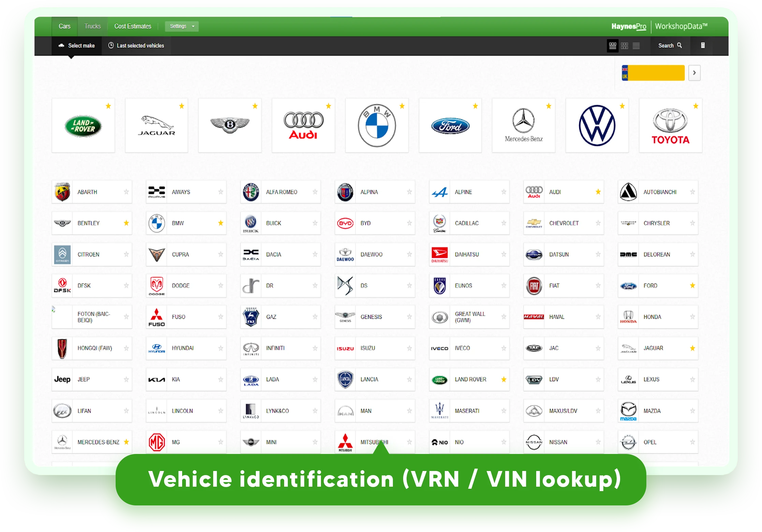Favorite the HONDA make star
762x532 pixels.
[x=692, y=317]
